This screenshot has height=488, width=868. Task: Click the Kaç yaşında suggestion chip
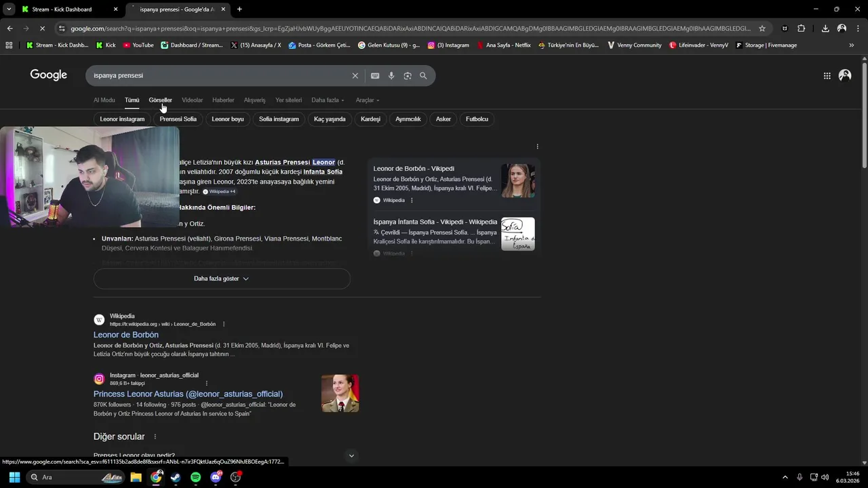tap(330, 119)
